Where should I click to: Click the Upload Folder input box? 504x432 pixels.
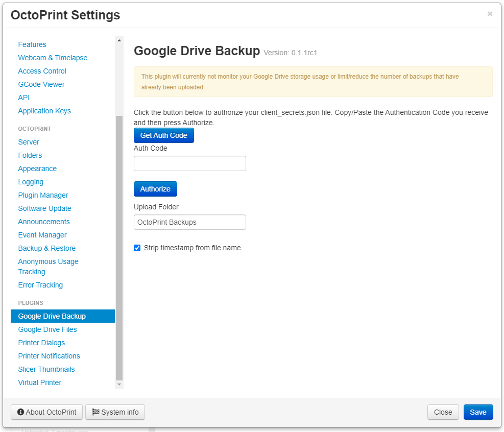189,222
